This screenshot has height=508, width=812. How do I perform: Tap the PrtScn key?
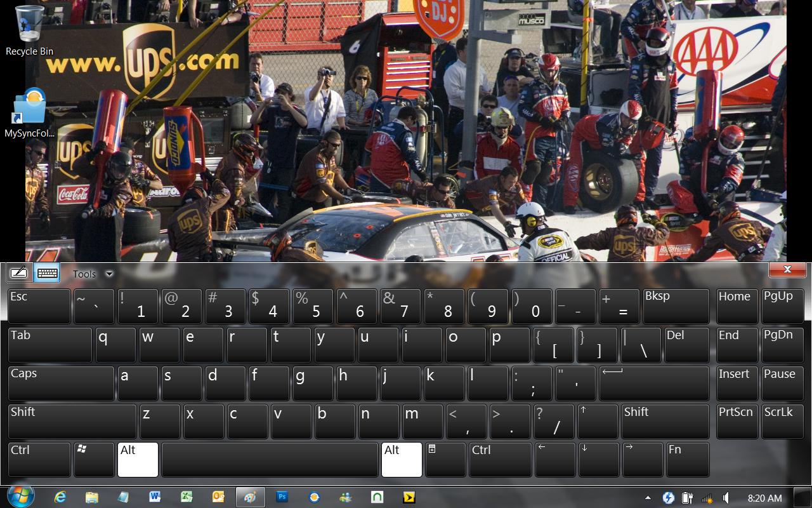737,422
